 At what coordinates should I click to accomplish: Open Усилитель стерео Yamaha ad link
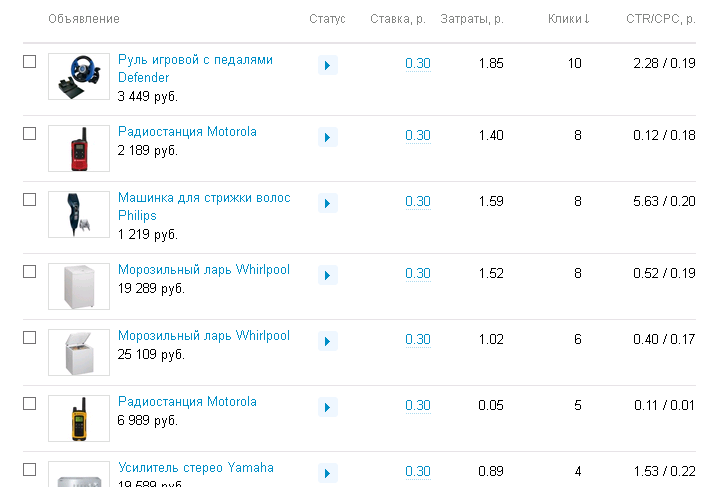(x=195, y=468)
